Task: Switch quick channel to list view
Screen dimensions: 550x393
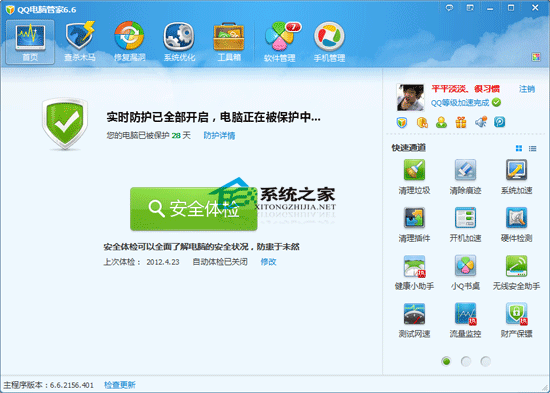Action: (532, 148)
